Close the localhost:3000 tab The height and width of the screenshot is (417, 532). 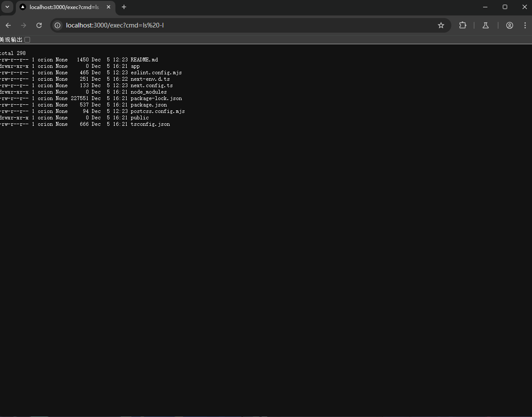pos(109,7)
